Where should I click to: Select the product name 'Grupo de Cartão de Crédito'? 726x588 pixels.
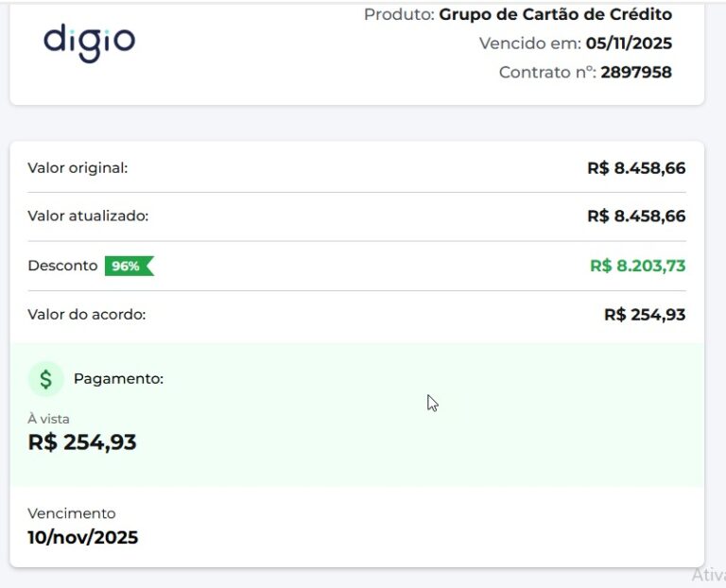[x=555, y=14]
